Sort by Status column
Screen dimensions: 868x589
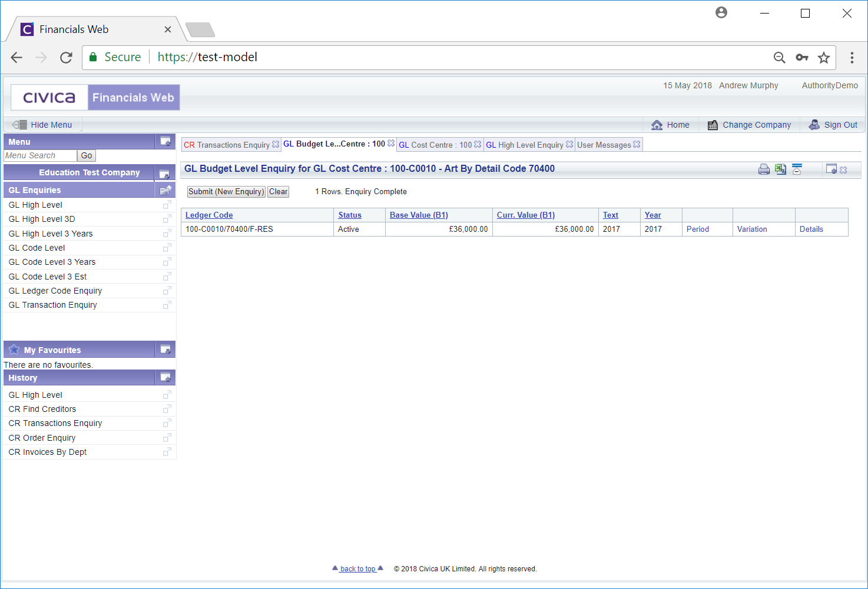350,215
